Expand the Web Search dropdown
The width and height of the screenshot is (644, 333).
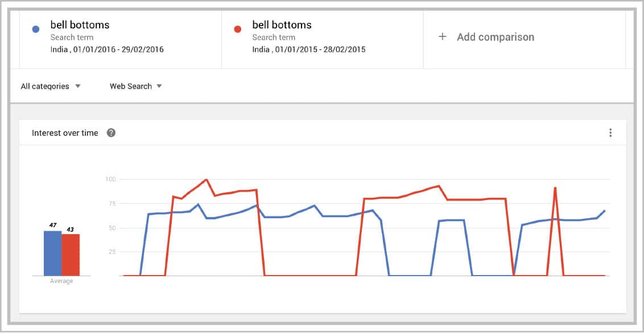click(136, 86)
